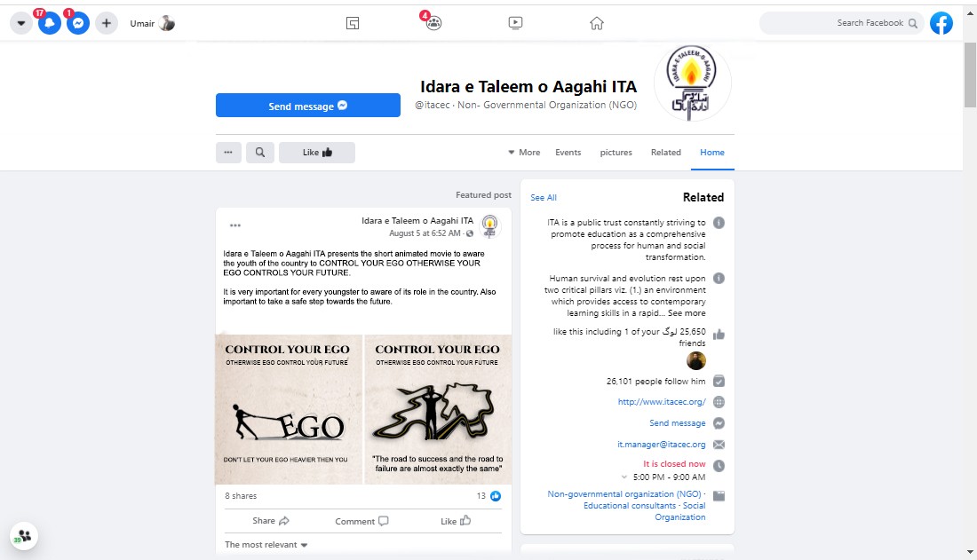Click the post Share button
This screenshot has width=977, height=560.
click(x=270, y=521)
